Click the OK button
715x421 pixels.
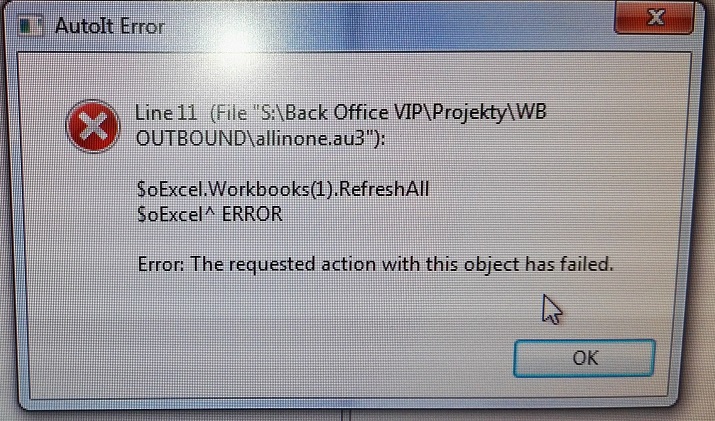(x=584, y=358)
